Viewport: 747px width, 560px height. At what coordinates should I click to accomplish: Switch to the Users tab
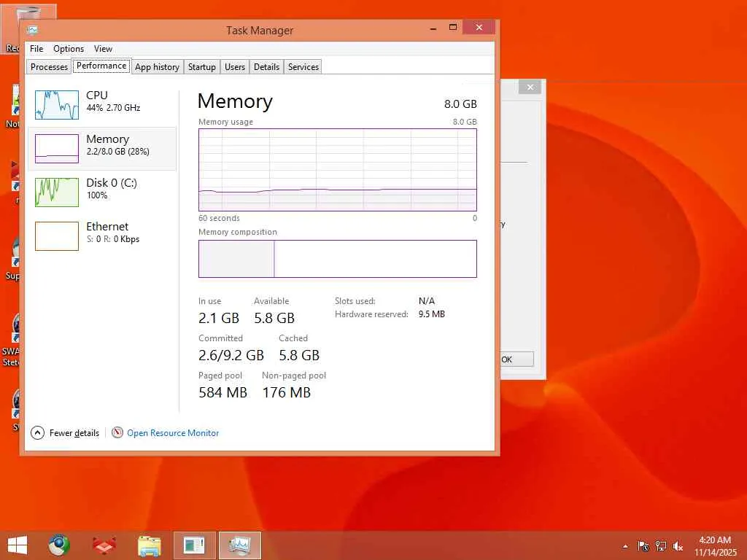(235, 66)
